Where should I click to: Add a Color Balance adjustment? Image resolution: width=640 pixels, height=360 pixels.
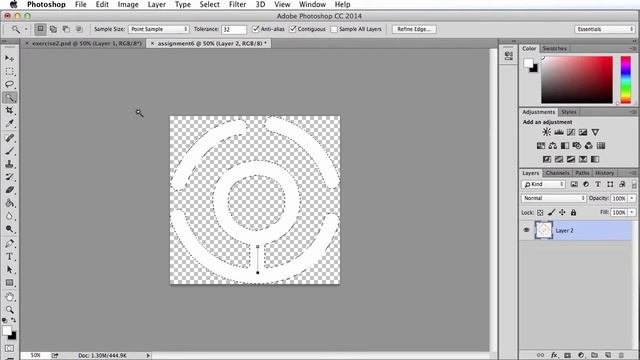click(553, 146)
